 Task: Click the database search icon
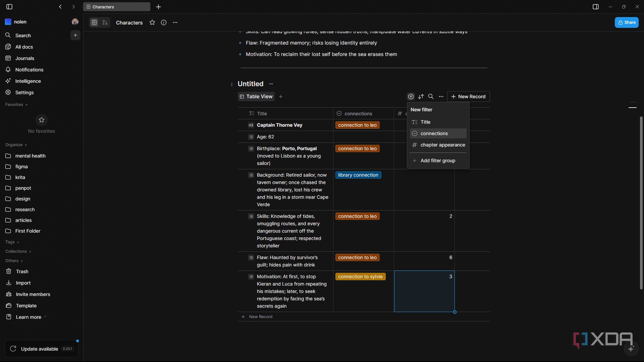pos(431,97)
